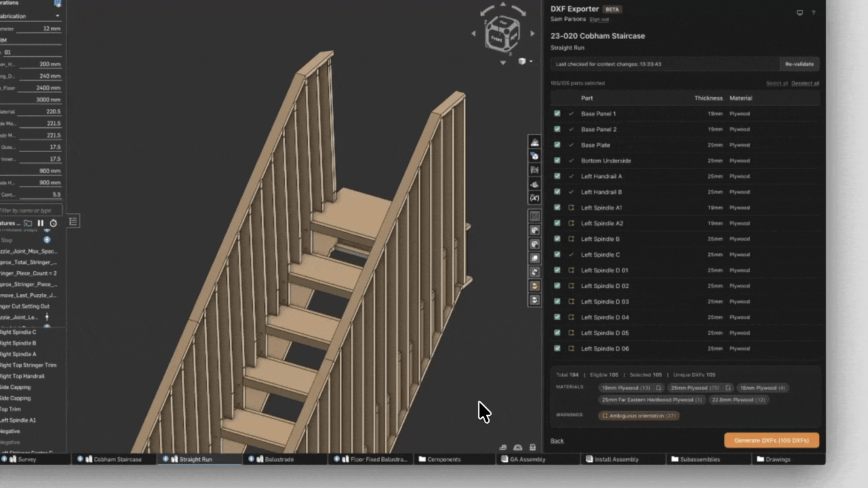Click the blue cube icon in side strip
Screen dimensions: 868x488
tap(534, 156)
